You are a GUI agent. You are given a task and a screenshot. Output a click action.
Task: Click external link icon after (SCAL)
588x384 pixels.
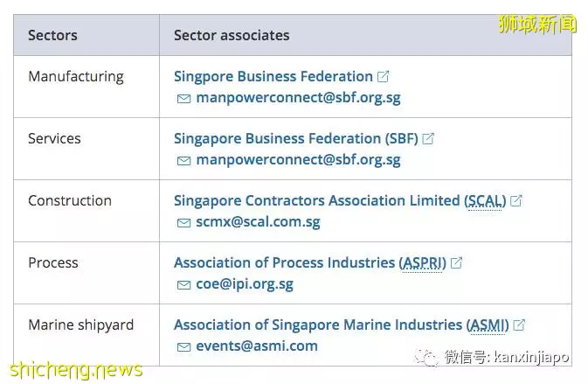click(516, 201)
